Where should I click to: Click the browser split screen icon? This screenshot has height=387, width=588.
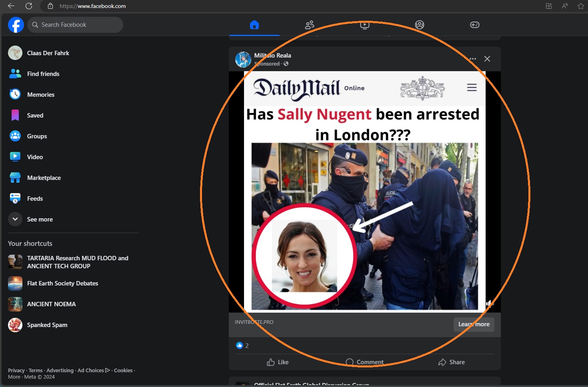549,6
